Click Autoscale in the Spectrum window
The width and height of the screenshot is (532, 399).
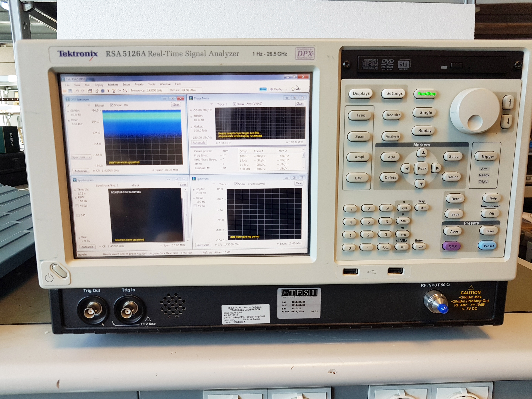coord(203,245)
